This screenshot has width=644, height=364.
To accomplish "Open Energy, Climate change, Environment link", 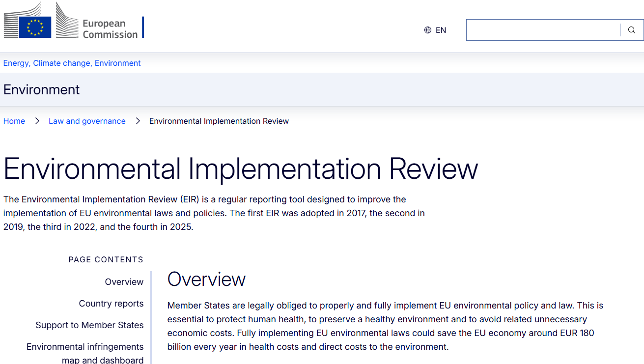I will point(72,63).
